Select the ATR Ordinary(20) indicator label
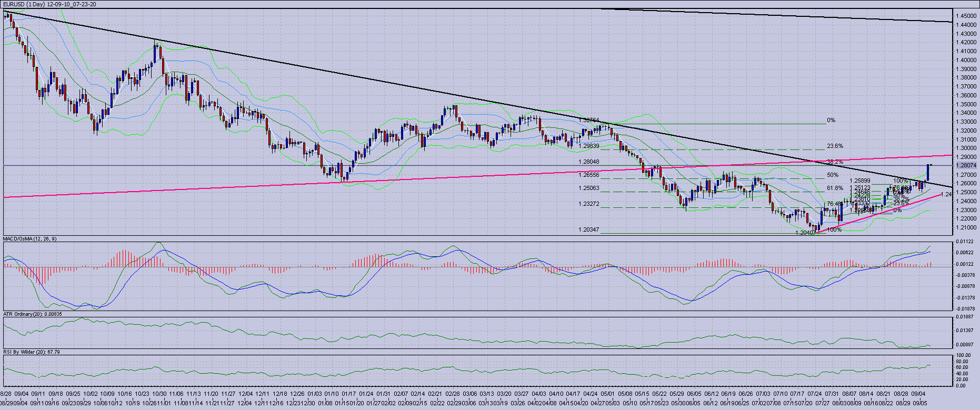Viewport: 980px width, 410px height. click(x=32, y=314)
